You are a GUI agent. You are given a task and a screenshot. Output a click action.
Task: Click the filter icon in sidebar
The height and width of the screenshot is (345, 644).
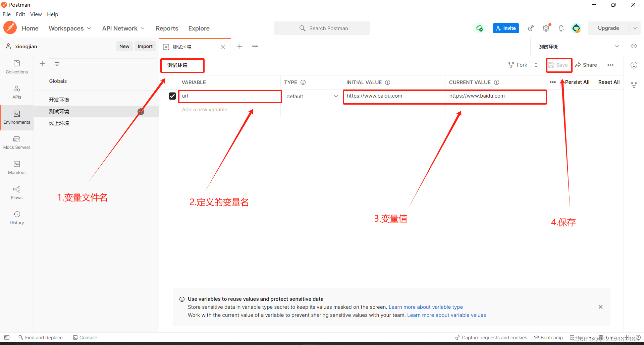(57, 63)
